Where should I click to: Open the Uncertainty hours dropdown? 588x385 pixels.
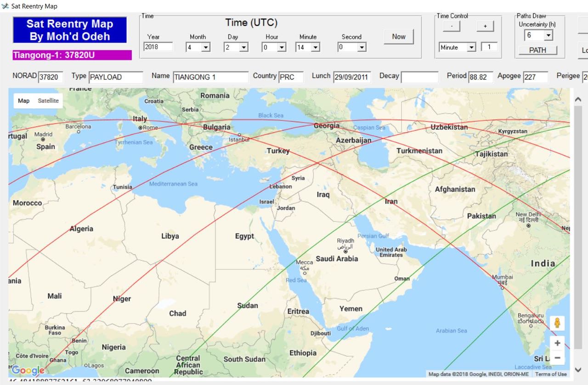coord(548,35)
